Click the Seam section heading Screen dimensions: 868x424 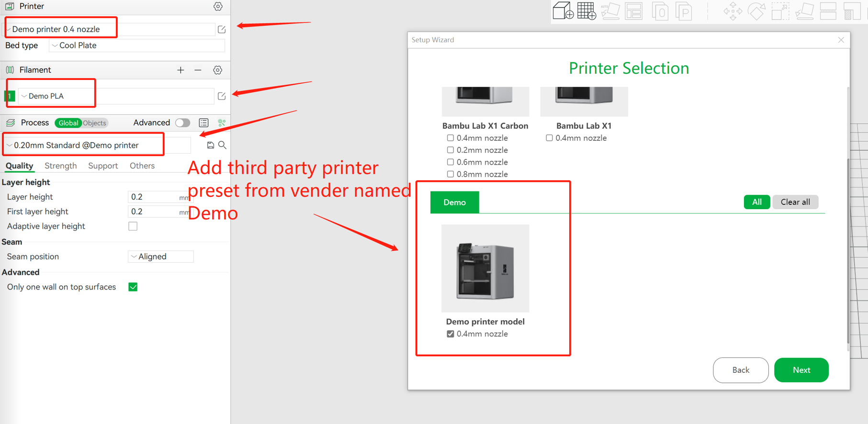(x=12, y=242)
